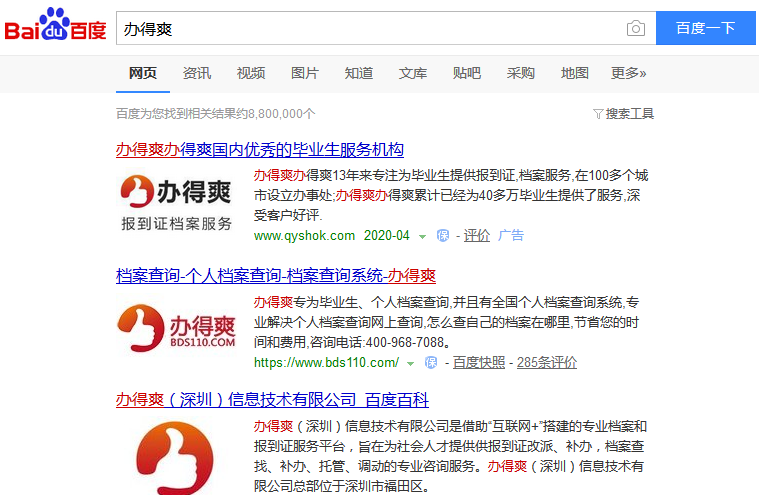Expand dropdown arrow after bds110.com URL
This screenshot has width=759, height=495.
410,363
